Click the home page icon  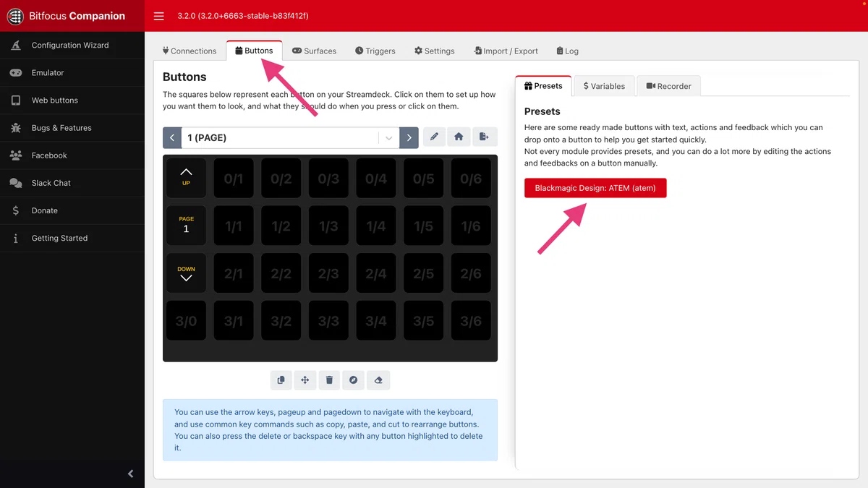tap(459, 137)
